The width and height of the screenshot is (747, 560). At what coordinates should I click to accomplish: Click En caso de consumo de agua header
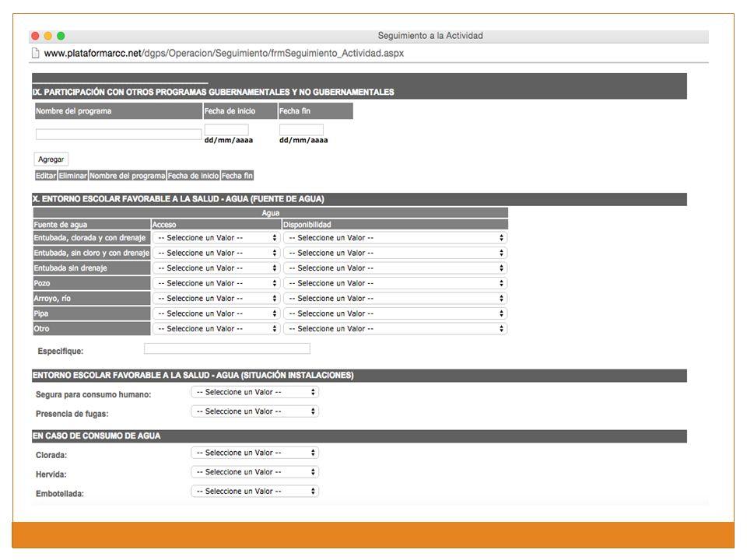click(359, 436)
